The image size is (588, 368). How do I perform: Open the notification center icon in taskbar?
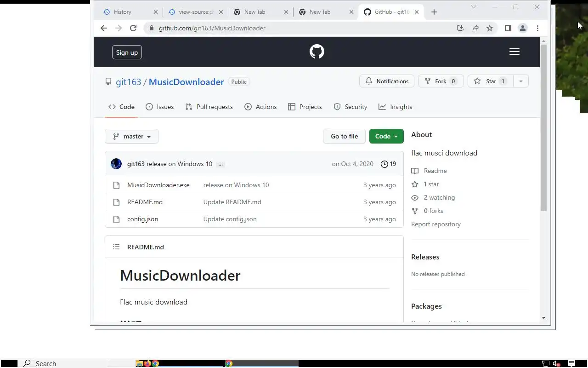571,363
